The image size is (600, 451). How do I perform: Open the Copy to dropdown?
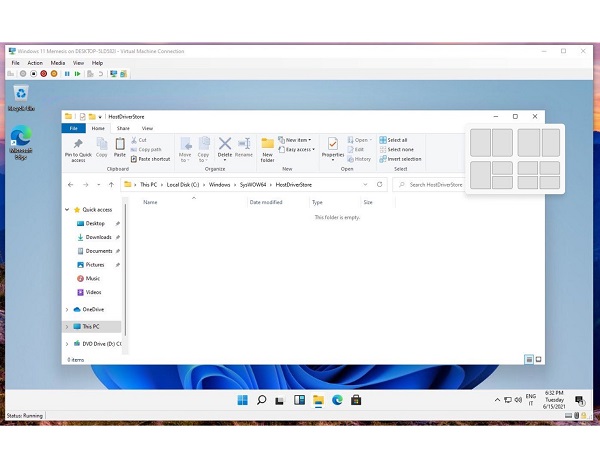203,149
